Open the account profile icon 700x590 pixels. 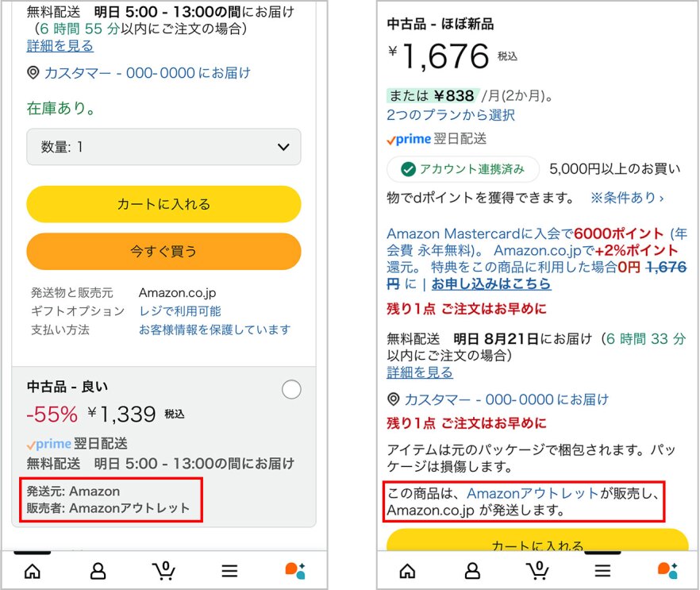click(97, 571)
